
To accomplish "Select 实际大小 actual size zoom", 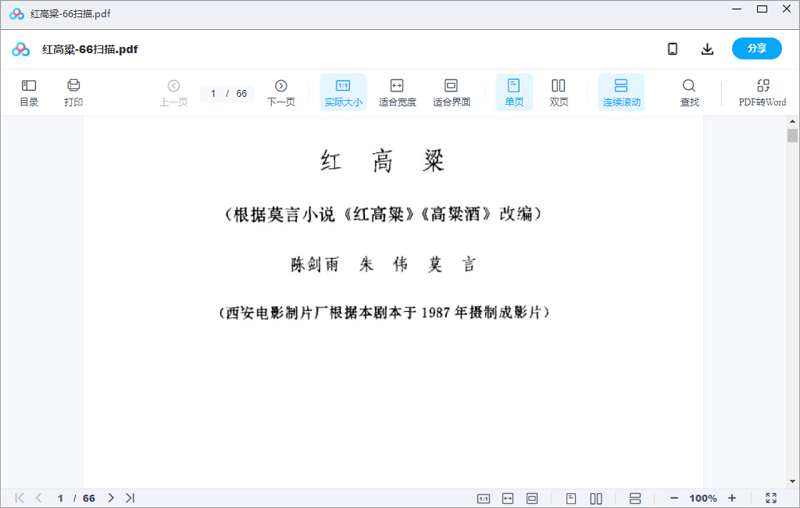I will pyautogui.click(x=343, y=92).
